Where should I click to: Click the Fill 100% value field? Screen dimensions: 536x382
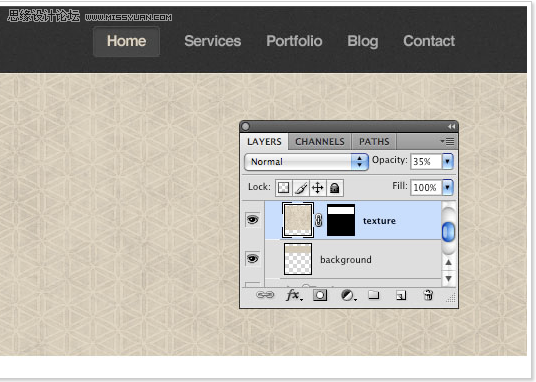pos(426,187)
